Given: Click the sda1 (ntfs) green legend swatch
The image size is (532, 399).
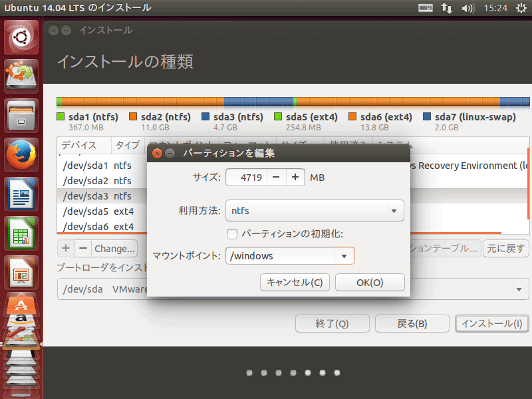Looking at the screenshot, I should 61,117.
